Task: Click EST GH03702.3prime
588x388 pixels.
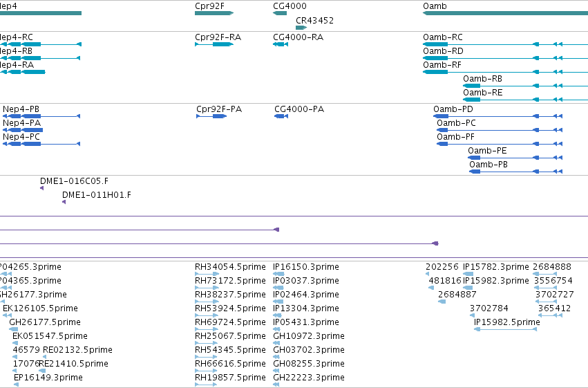Action: click(x=308, y=350)
